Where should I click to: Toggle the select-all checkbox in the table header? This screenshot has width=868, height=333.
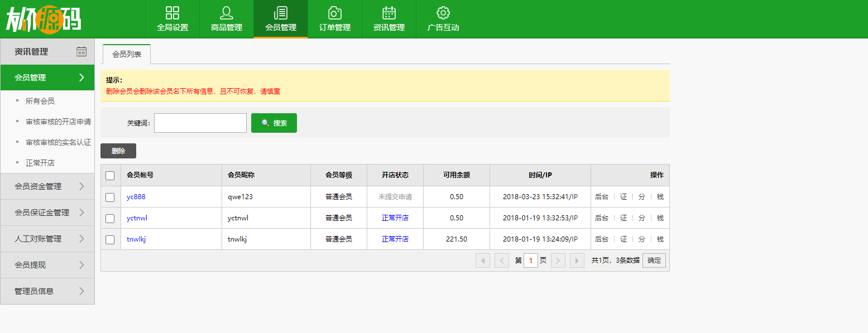click(110, 175)
